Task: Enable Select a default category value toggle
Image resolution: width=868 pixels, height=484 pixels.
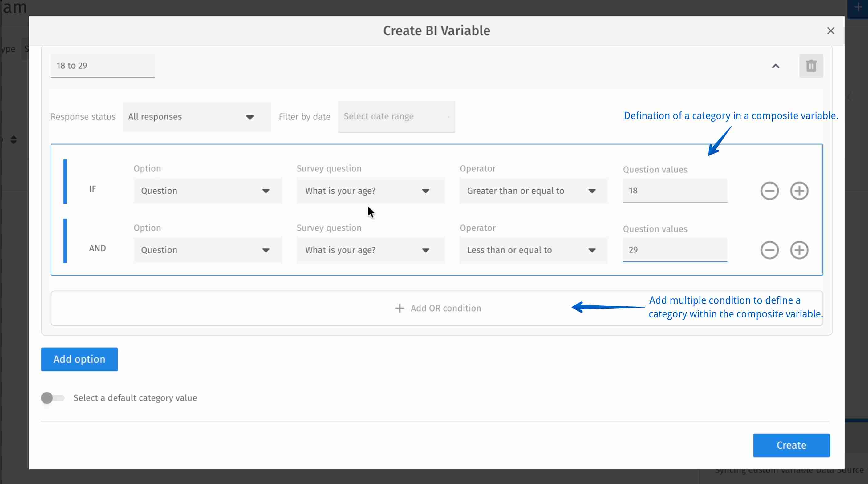Action: pyautogui.click(x=53, y=398)
